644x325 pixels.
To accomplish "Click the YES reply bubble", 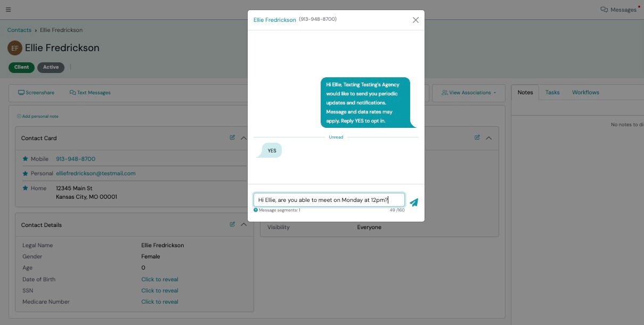I will (271, 150).
